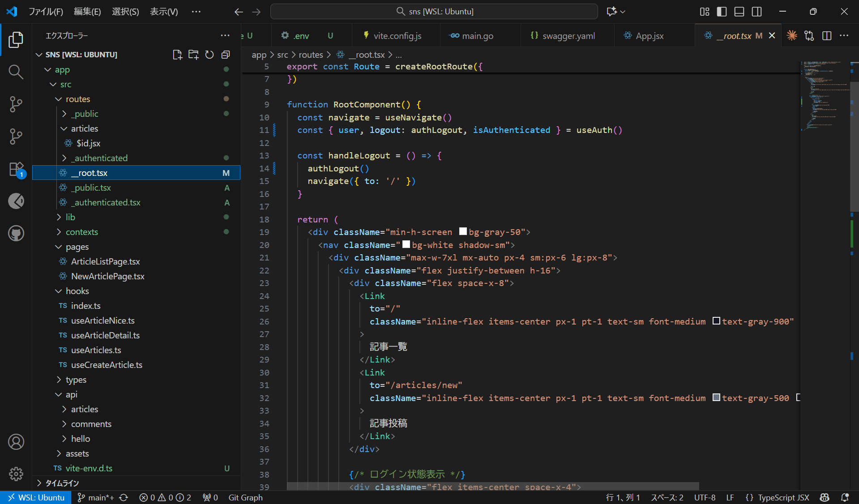
Task: Click the bg-gray-50 color swatch
Action: coord(463,231)
